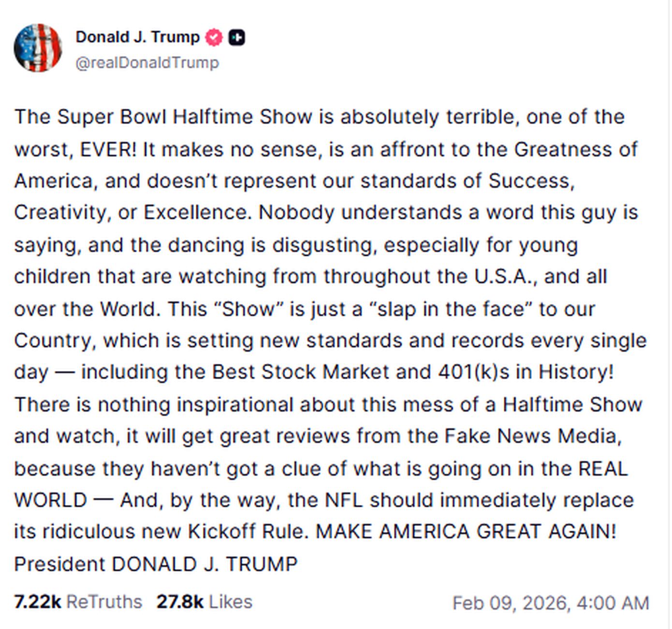672x629 pixels.
Task: Click the red verified checkmark badge
Action: pyautogui.click(x=214, y=37)
